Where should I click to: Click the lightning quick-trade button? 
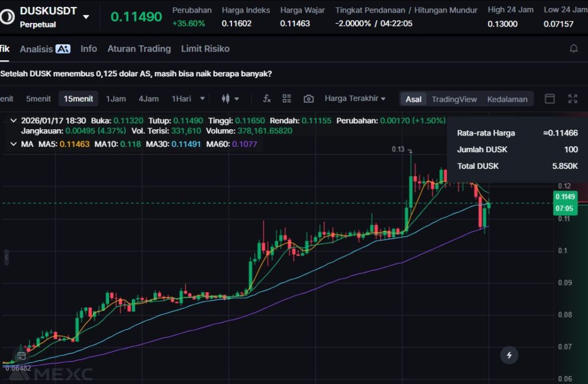tap(509, 355)
